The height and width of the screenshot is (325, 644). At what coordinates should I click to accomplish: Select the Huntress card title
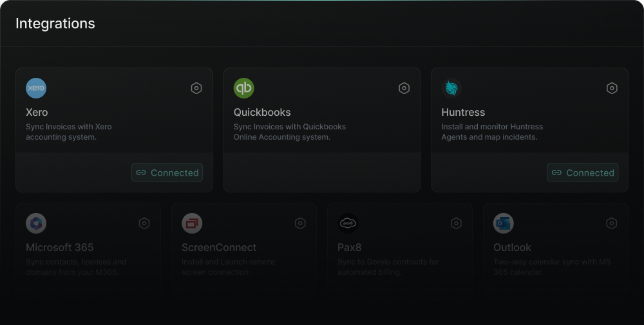point(463,113)
